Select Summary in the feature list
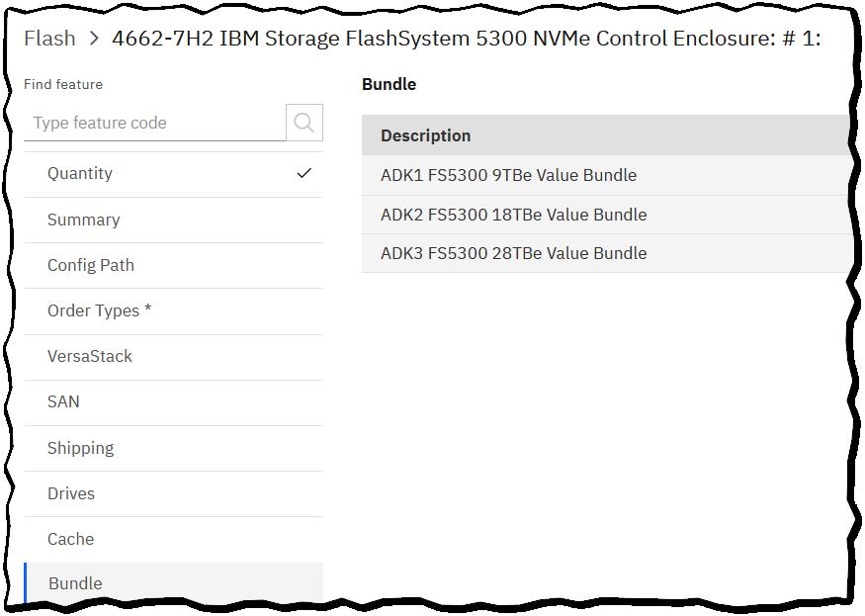Screen dimensions: 865x616 (x=84, y=220)
